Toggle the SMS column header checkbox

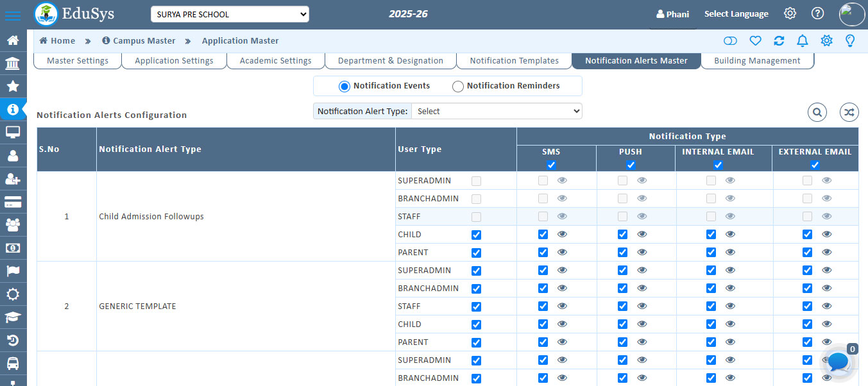pos(551,165)
